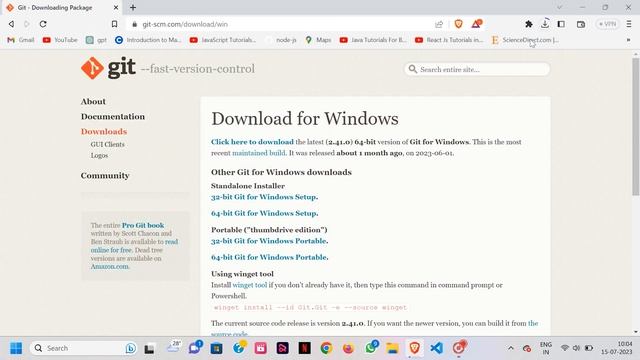Screen dimensions: 640x360
Task: Open the Brave Wallet icon
Action: 581,24
